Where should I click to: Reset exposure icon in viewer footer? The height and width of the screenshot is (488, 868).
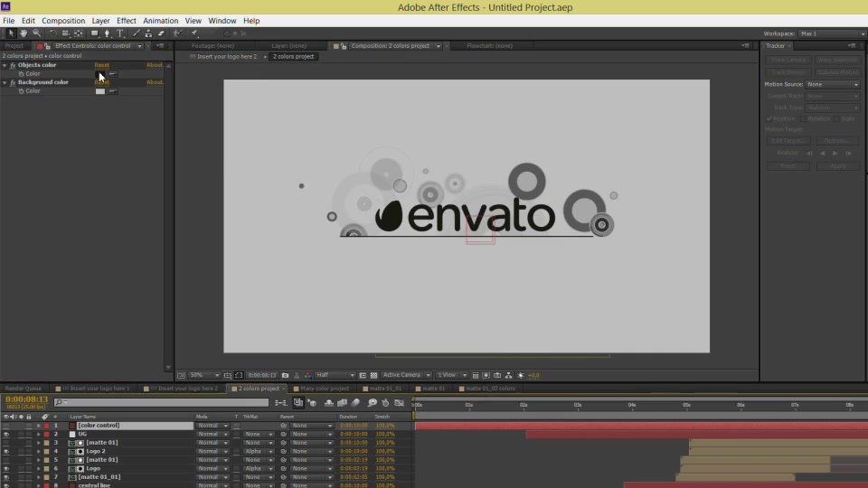521,375
